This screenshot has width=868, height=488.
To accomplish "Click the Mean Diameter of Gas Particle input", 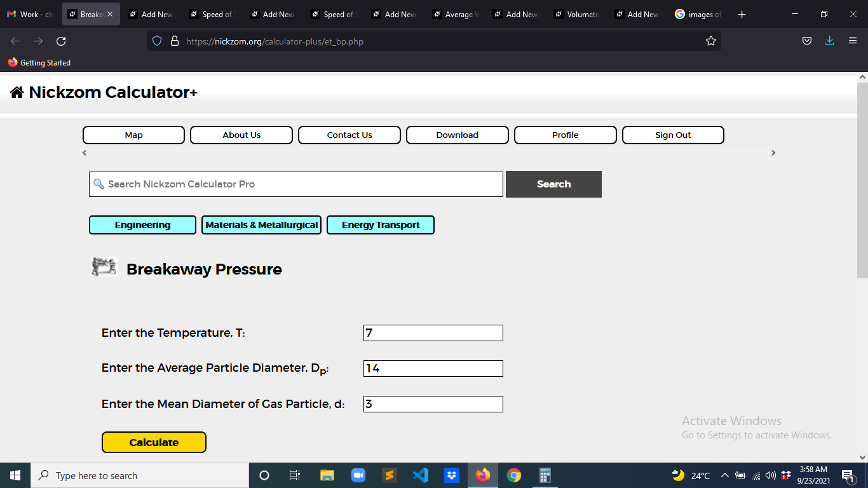I will pos(433,404).
